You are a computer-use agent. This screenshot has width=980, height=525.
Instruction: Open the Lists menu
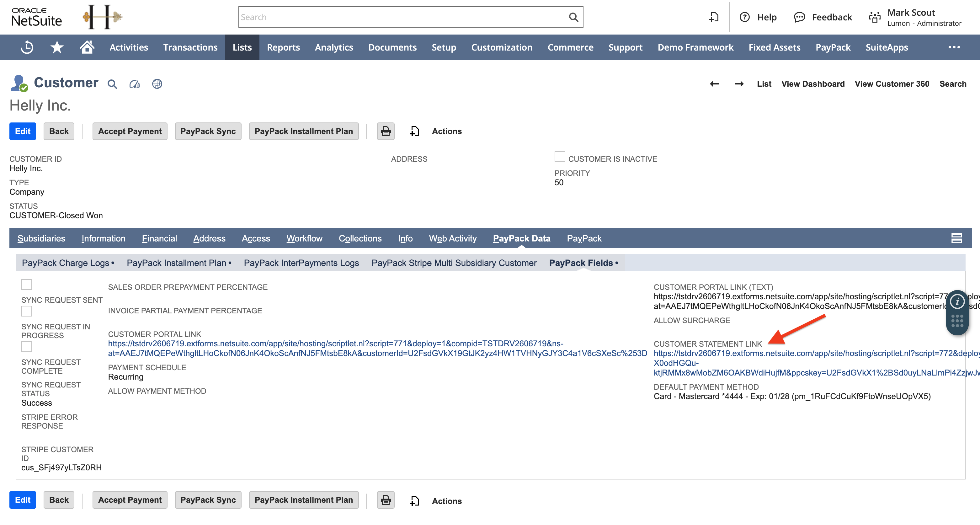pyautogui.click(x=242, y=47)
